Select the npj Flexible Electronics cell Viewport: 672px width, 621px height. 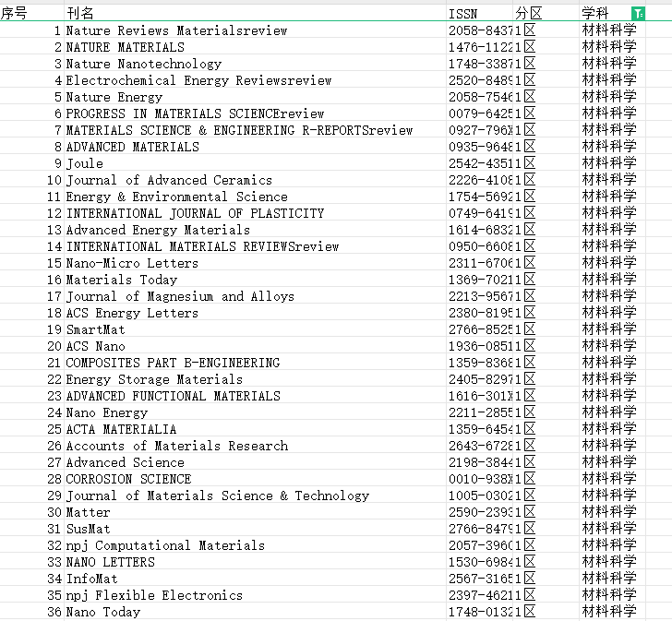click(255, 595)
